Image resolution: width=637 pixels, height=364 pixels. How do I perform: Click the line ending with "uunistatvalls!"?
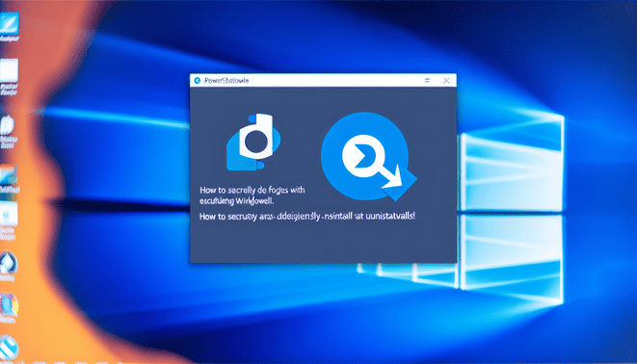(307, 217)
